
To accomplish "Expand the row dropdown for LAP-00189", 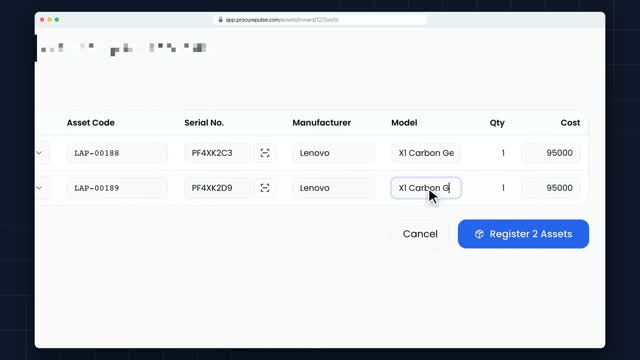I will [39, 188].
